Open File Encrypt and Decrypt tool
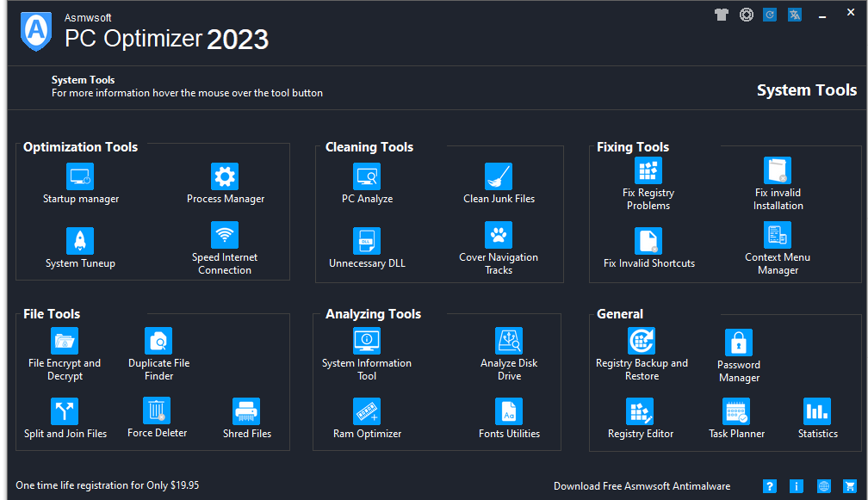Viewport: 868px width, 500px height. click(x=65, y=341)
